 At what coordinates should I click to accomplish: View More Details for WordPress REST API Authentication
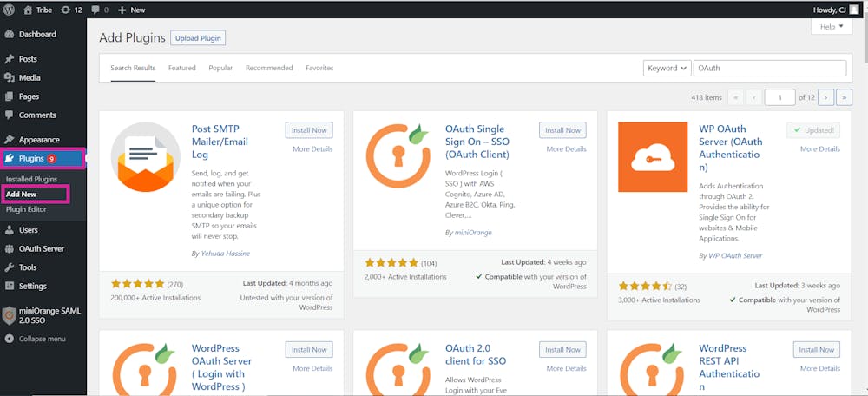click(820, 368)
